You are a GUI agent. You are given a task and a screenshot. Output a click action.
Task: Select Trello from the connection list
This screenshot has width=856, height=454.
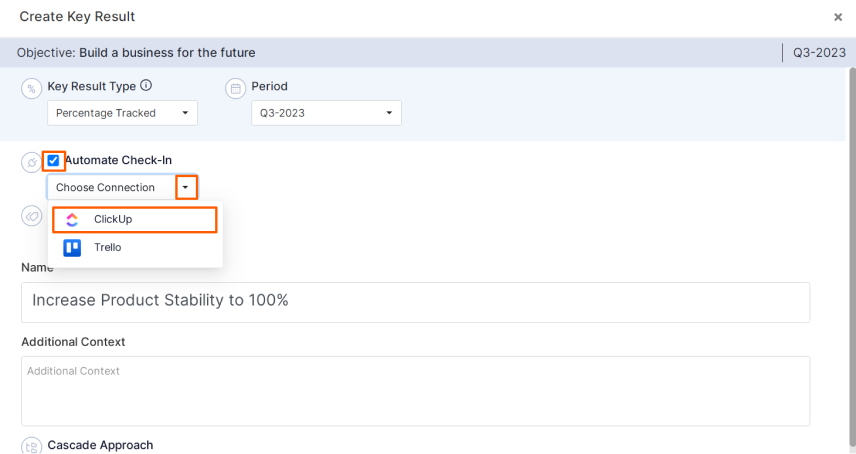click(x=135, y=248)
